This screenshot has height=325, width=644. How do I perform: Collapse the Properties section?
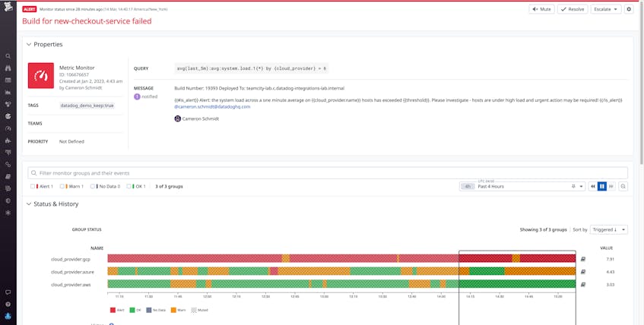[29, 44]
